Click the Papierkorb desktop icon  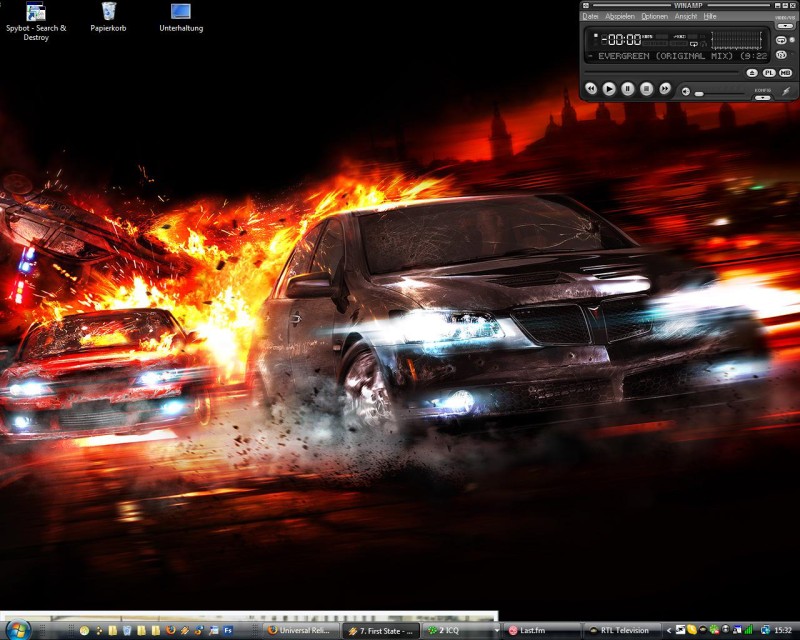click(x=108, y=17)
